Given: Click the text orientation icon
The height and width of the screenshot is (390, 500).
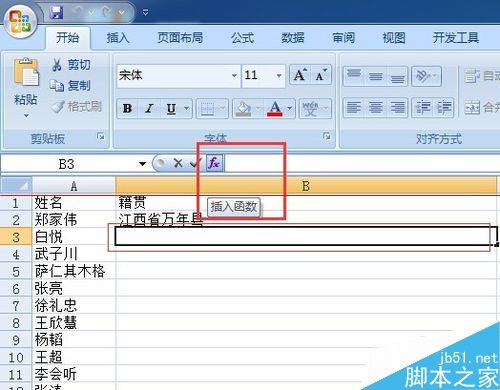Looking at the screenshot, I should (423, 76).
